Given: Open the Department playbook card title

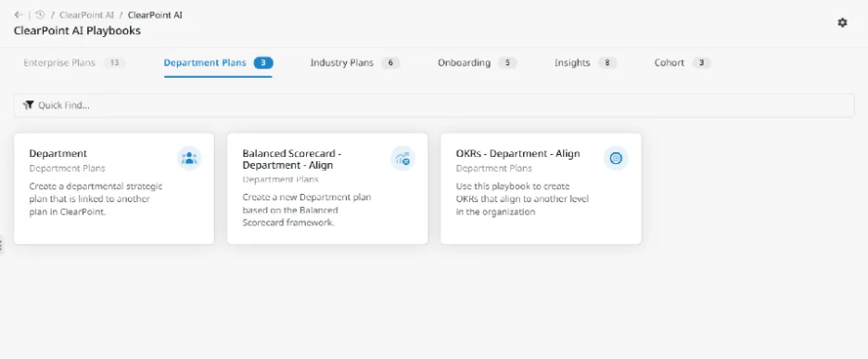Looking at the screenshot, I should pyautogui.click(x=58, y=153).
